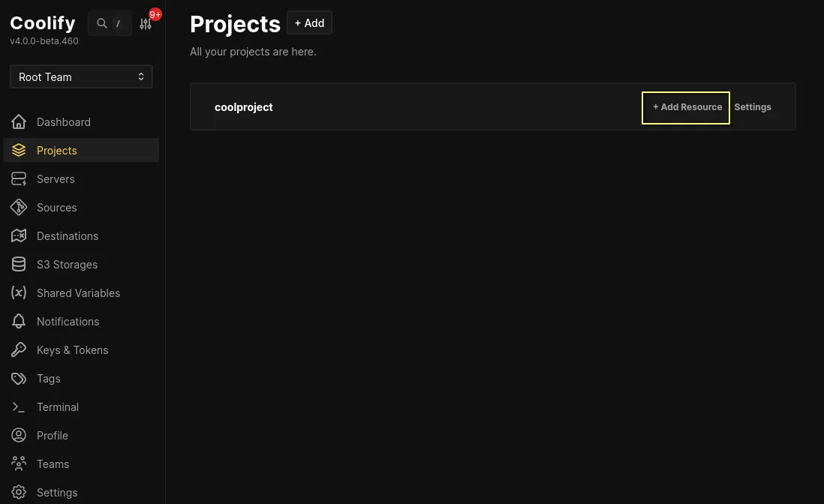Launch the Terminal from the sidebar

click(x=58, y=406)
